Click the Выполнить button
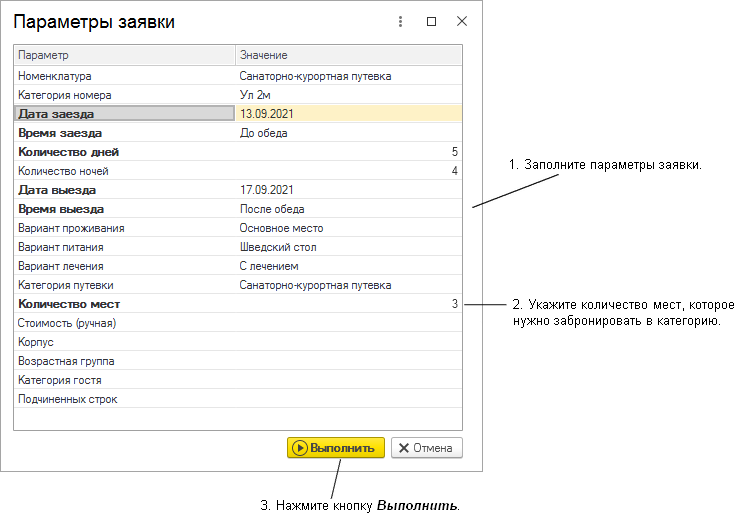 [335, 448]
